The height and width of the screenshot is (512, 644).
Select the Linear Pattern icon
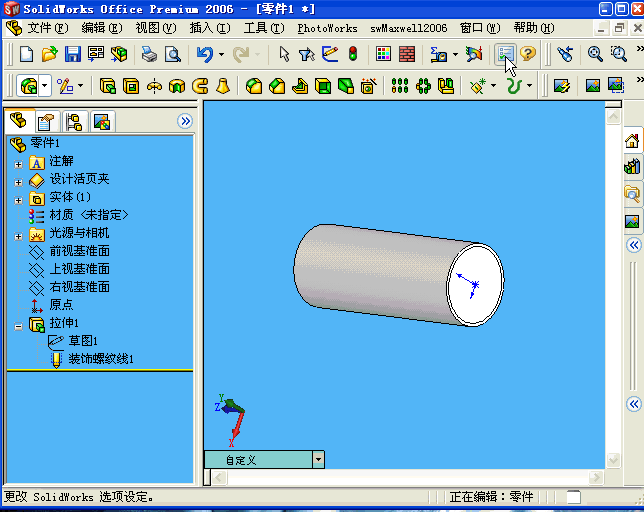(x=400, y=86)
